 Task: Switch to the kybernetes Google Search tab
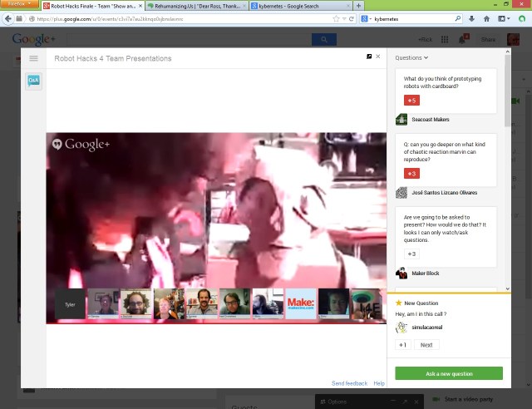(x=299, y=5)
